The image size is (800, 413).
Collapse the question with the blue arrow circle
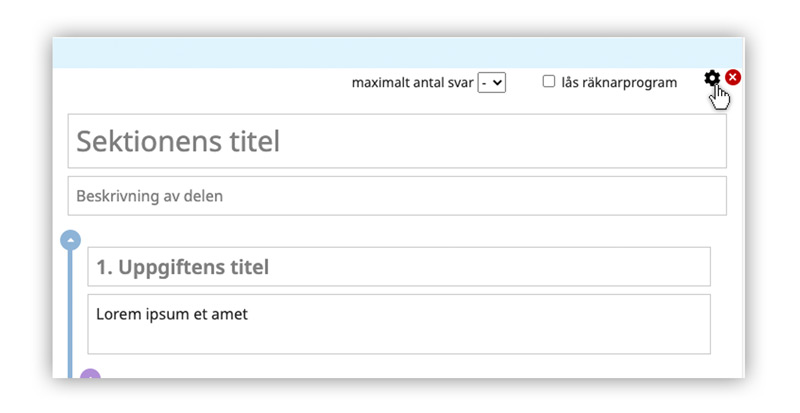pos(70,240)
